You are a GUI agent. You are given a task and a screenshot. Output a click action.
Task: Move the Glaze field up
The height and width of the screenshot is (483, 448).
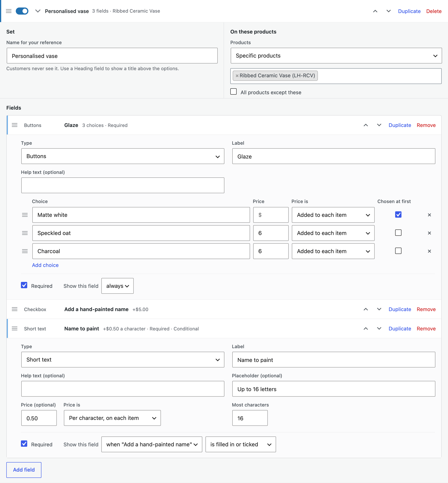pyautogui.click(x=366, y=125)
